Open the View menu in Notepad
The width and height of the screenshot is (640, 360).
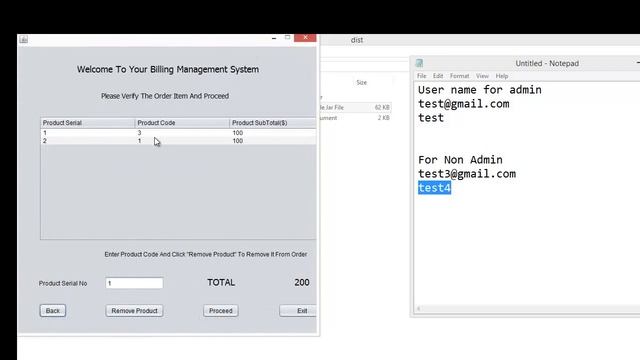482,76
